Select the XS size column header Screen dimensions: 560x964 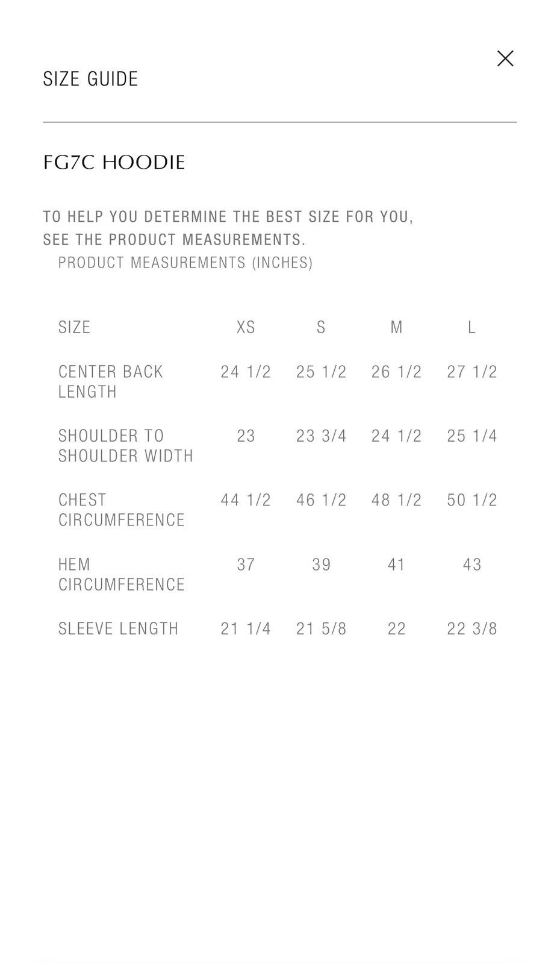tap(246, 327)
